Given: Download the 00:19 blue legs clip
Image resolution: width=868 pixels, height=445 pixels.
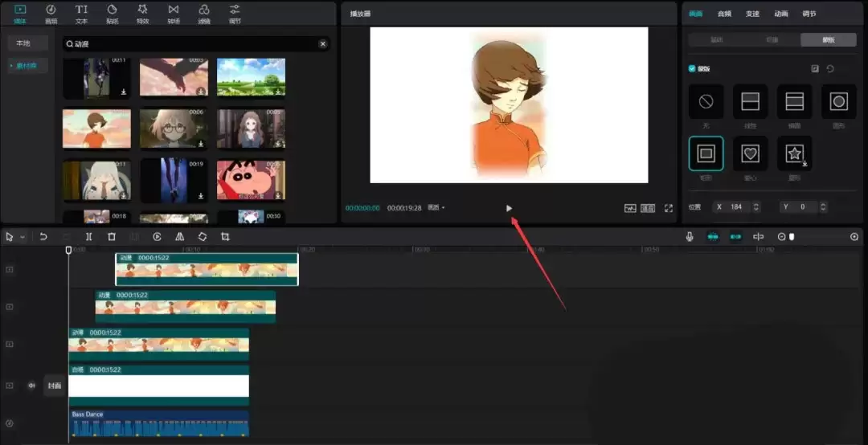Looking at the screenshot, I should [x=201, y=196].
